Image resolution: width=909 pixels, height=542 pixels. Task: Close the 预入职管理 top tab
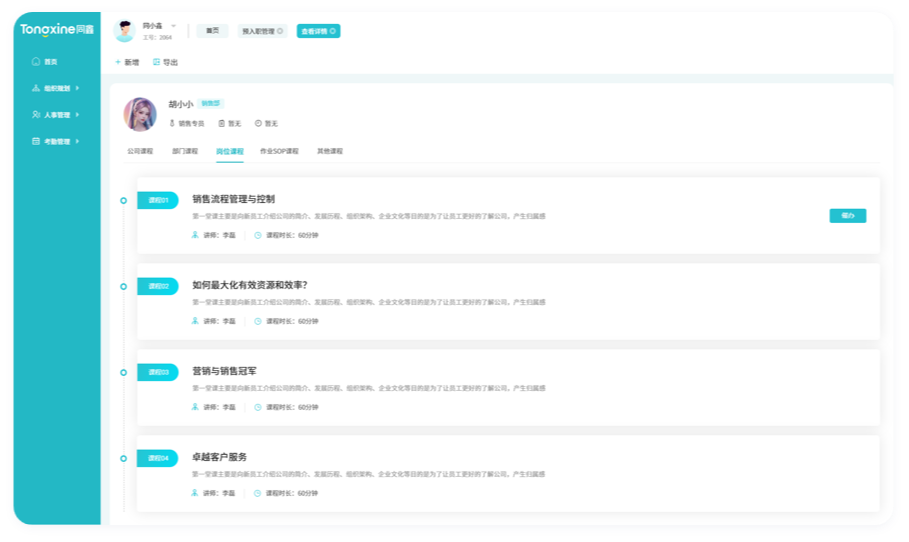point(280,31)
